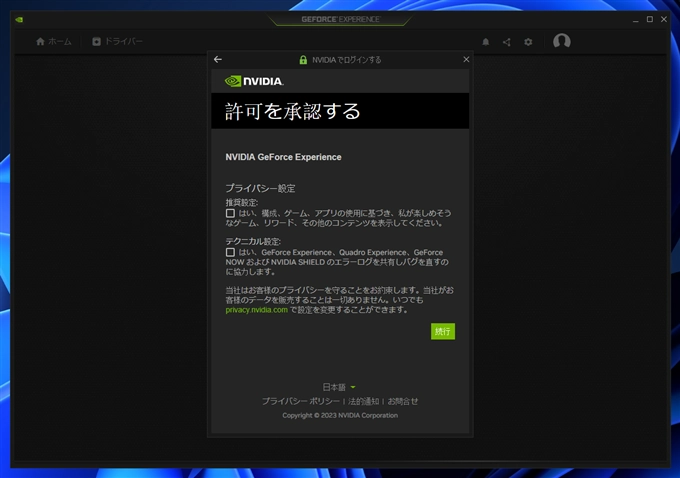Viewport: 680px width, 478px height.
Task: Click the NVIDIA logo in dialog header
Action: coord(254,81)
